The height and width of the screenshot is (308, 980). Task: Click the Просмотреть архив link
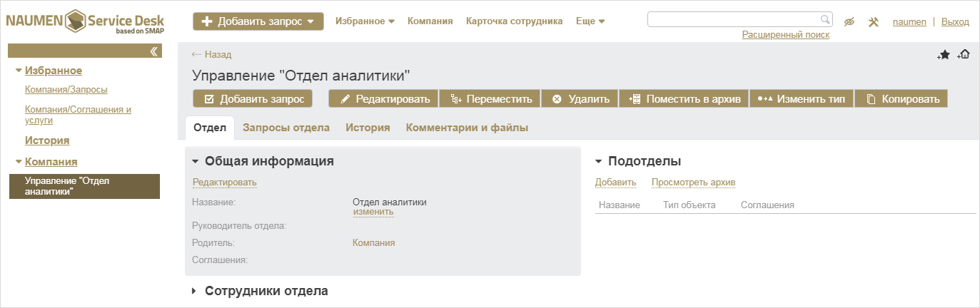[x=693, y=183]
